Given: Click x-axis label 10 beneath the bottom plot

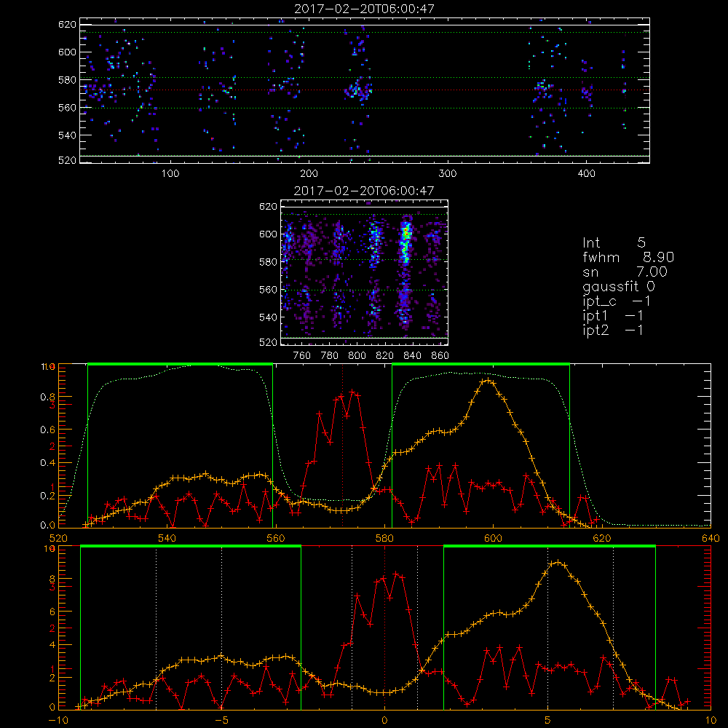Looking at the screenshot, I should (x=711, y=721).
